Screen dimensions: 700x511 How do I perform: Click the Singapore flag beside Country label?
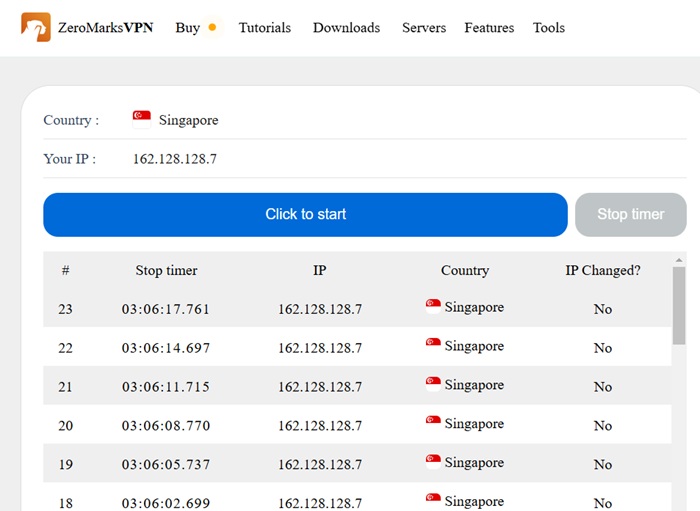(142, 119)
